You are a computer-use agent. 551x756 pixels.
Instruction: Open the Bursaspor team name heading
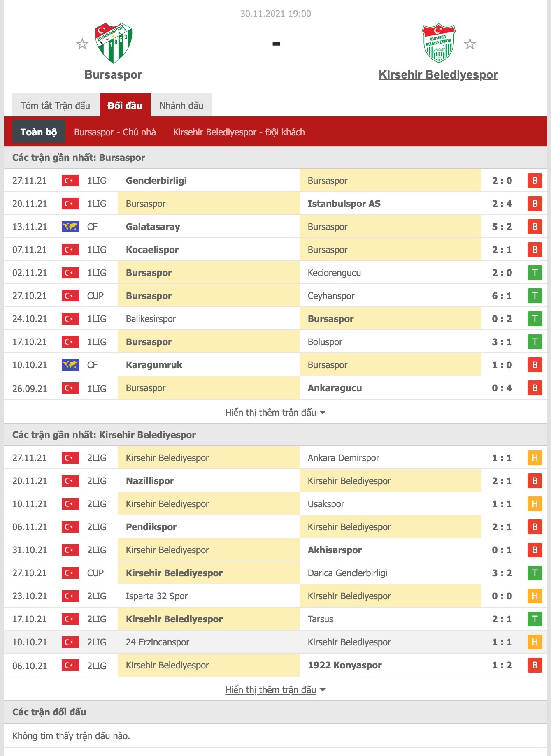pyautogui.click(x=113, y=75)
